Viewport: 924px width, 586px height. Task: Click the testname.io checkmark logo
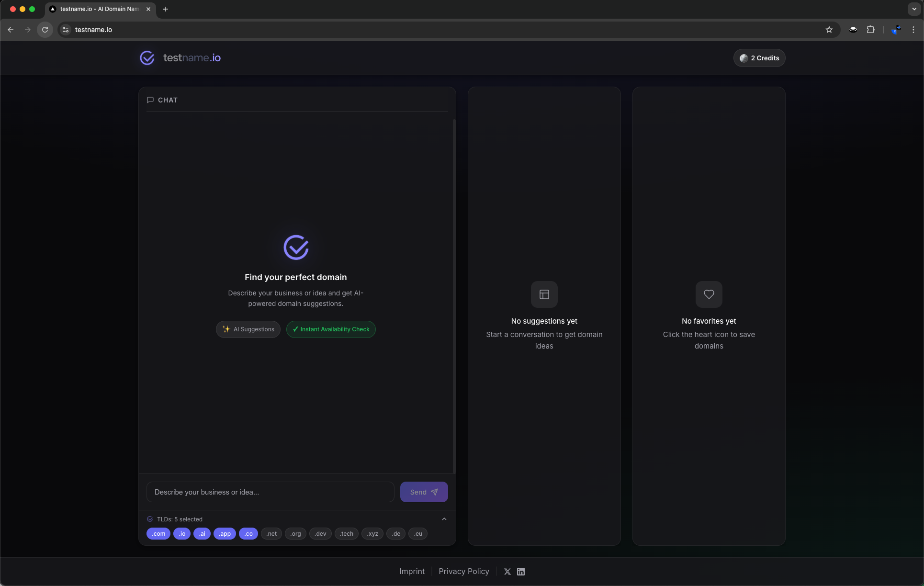tap(147, 57)
